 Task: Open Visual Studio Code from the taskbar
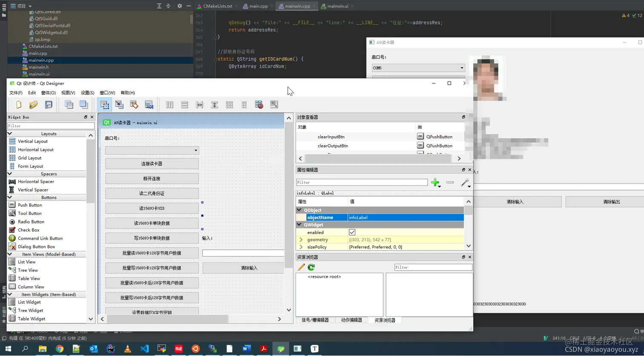(x=144, y=348)
